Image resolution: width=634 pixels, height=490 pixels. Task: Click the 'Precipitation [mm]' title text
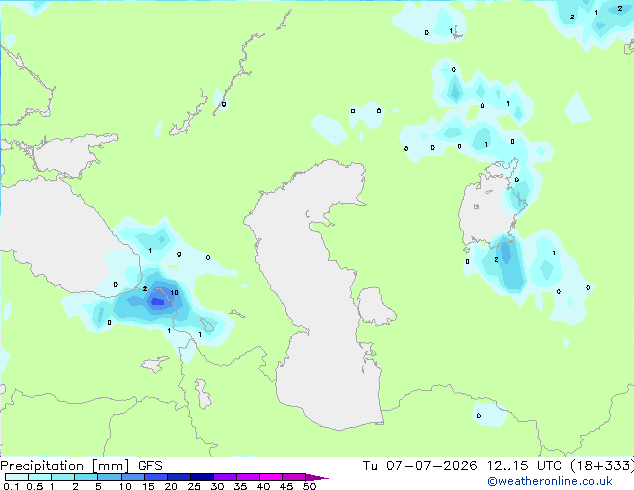(65, 466)
